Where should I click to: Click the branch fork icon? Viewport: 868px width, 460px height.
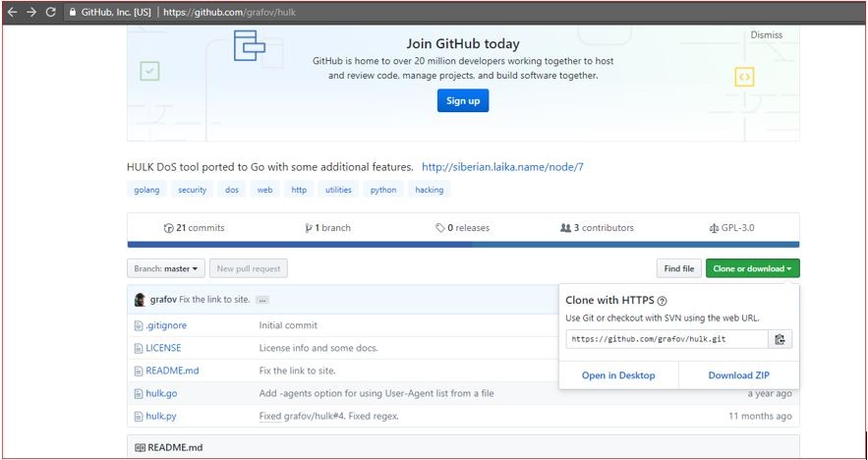pyautogui.click(x=309, y=228)
